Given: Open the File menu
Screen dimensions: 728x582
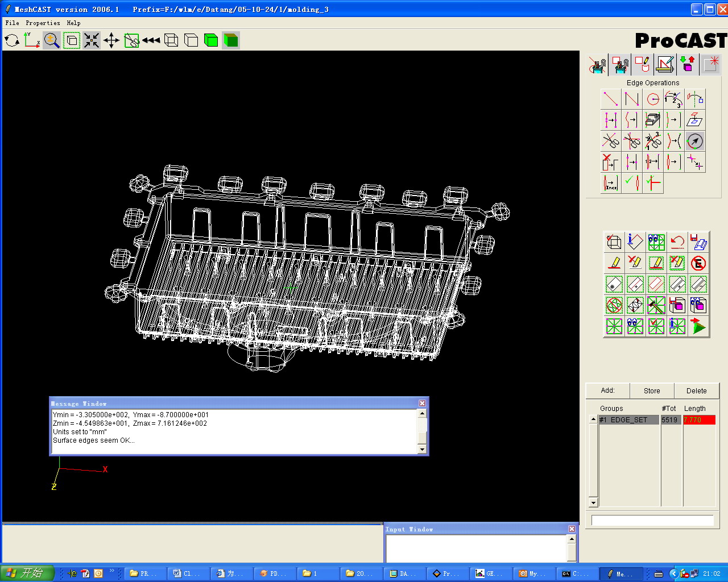Looking at the screenshot, I should [x=12, y=23].
